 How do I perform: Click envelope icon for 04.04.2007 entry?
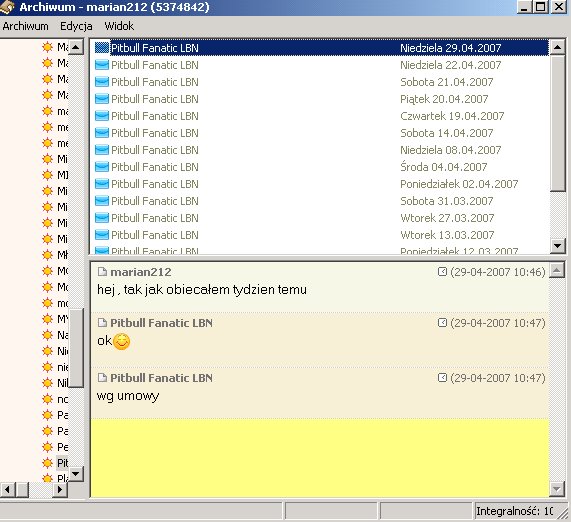(102, 167)
